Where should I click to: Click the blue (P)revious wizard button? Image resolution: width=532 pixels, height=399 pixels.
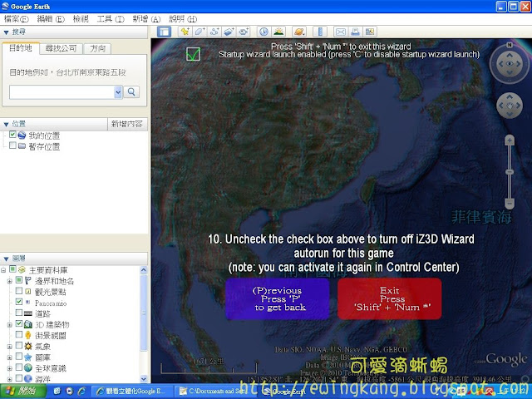(x=278, y=299)
